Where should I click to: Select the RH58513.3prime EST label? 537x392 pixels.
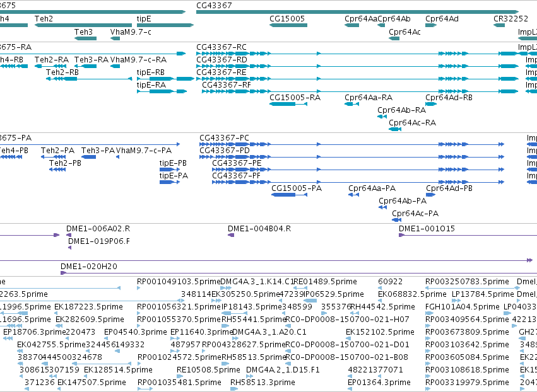(263, 383)
